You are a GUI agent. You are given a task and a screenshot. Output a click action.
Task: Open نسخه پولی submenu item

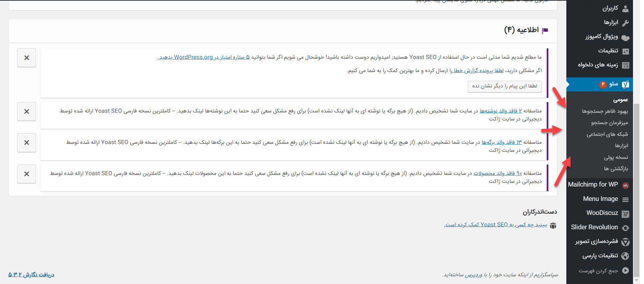(616, 157)
